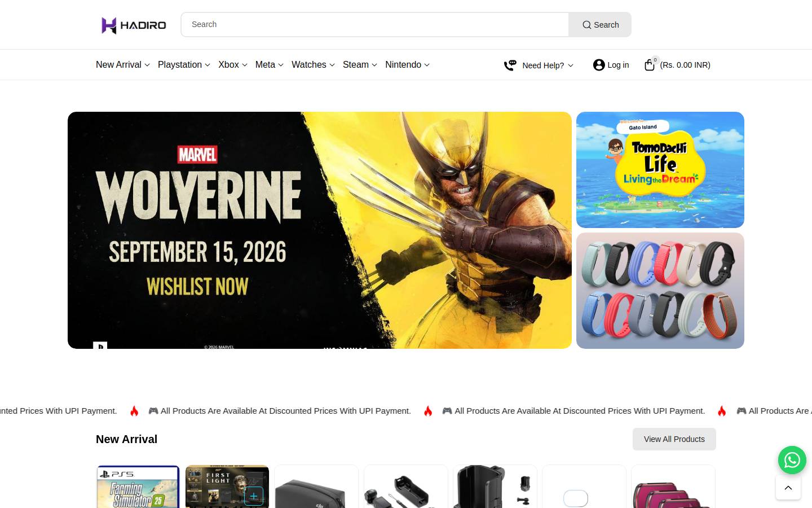The height and width of the screenshot is (508, 812).
Task: Open the Tomodachi Life banner
Action: pyautogui.click(x=660, y=170)
